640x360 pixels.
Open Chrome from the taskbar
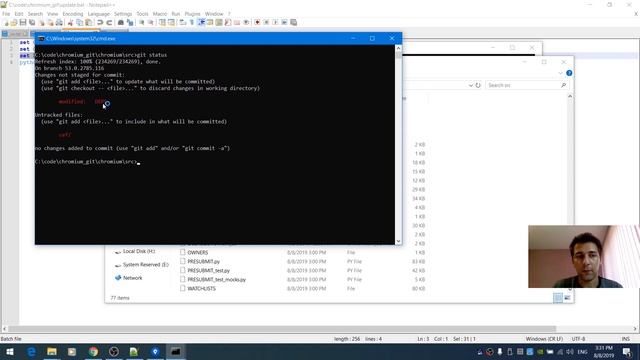[93, 351]
